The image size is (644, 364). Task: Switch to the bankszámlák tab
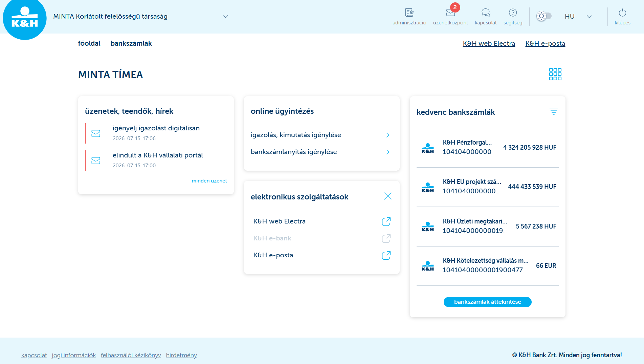131,43
